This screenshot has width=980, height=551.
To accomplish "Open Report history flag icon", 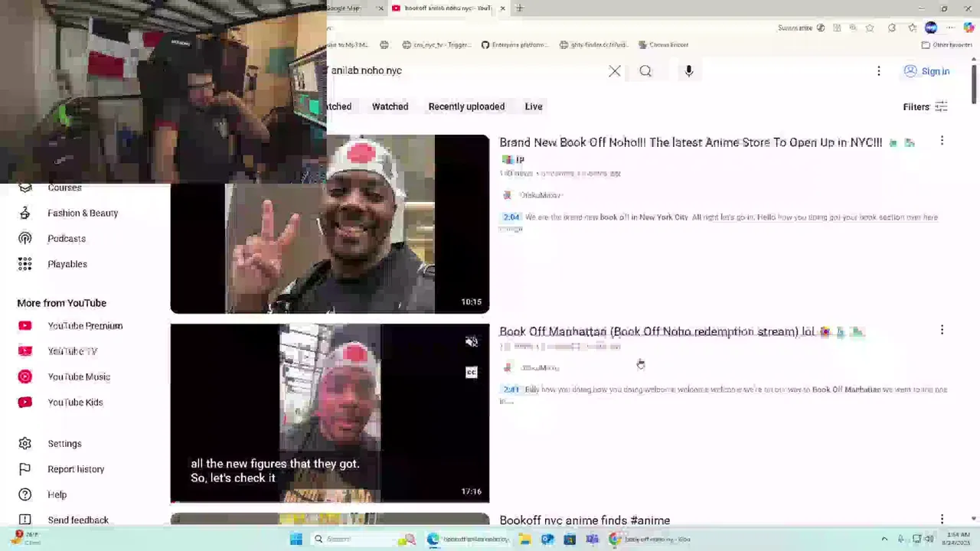I will pyautogui.click(x=25, y=469).
